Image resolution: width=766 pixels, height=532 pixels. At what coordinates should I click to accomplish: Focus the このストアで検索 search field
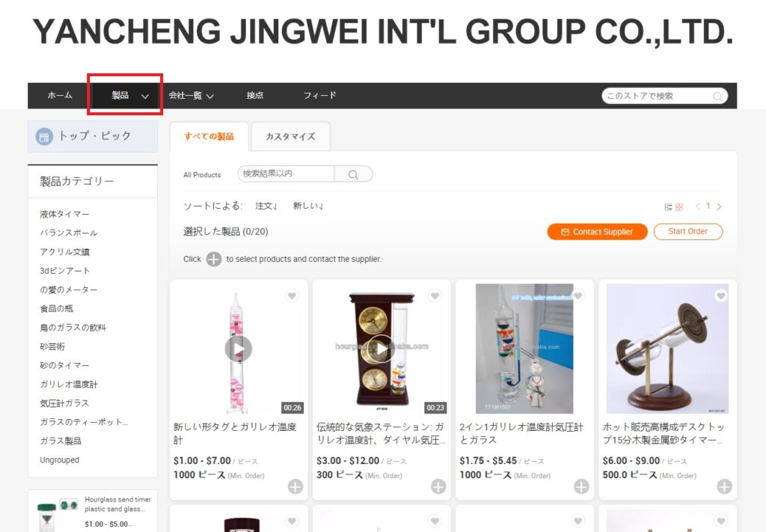click(x=658, y=97)
